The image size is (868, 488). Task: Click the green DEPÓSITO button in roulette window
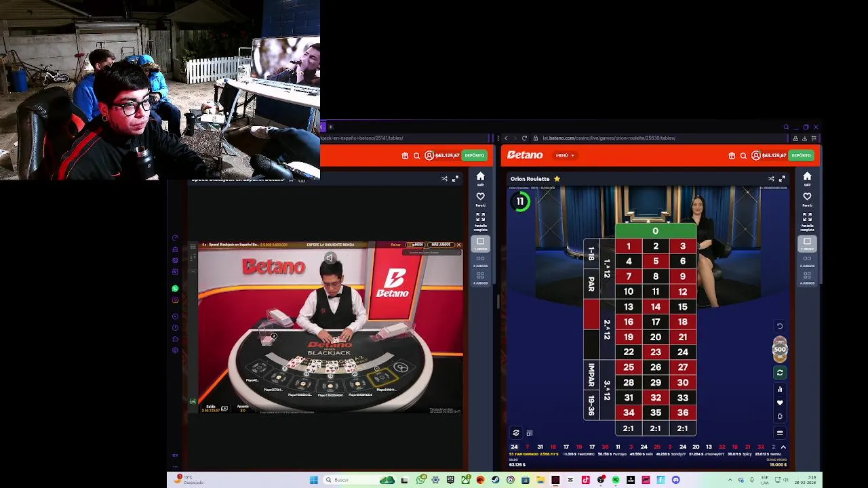[x=801, y=155]
